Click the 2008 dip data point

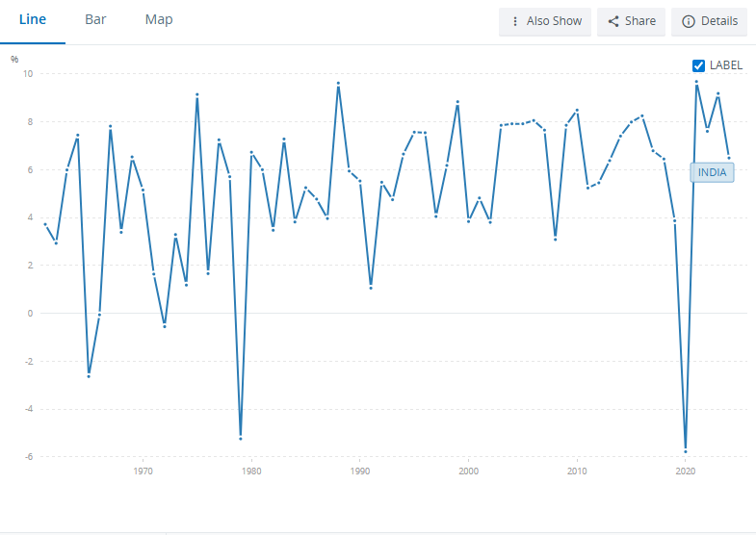pyautogui.click(x=556, y=239)
